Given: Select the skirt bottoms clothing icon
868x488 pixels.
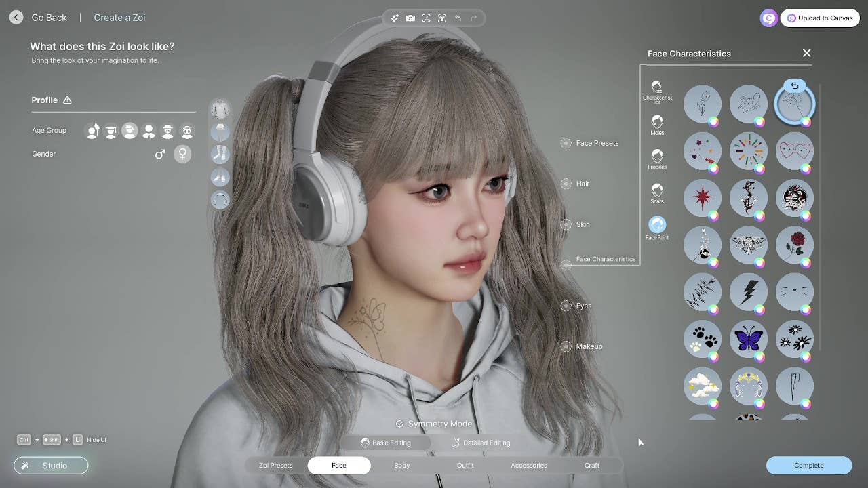Looking at the screenshot, I should 220,131.
